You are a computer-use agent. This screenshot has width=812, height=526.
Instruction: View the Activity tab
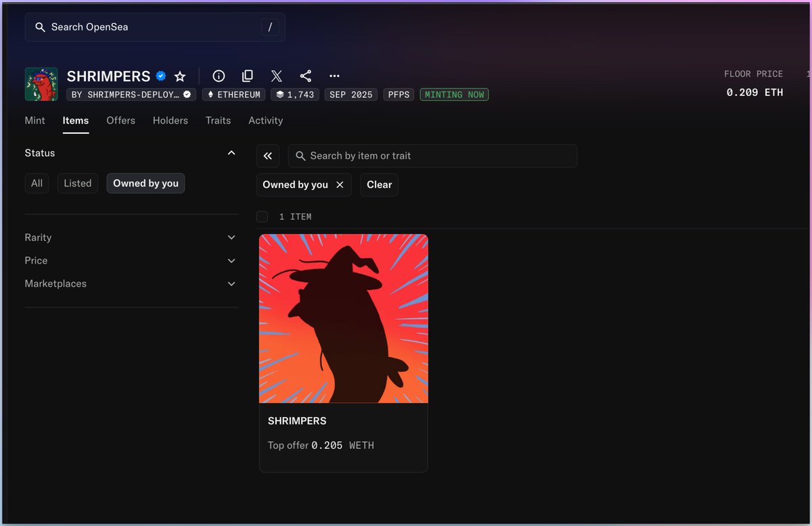(266, 120)
